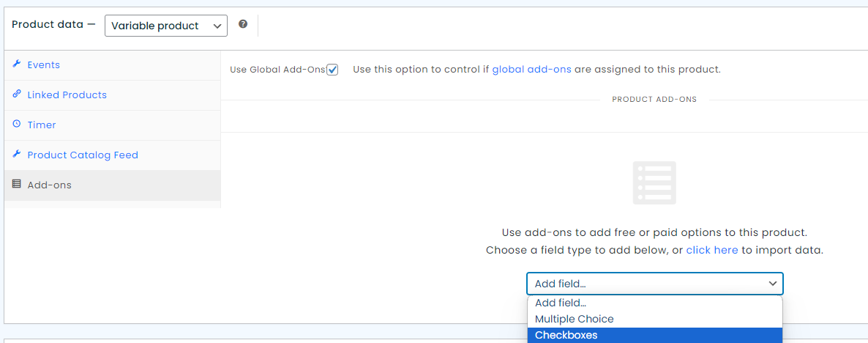Open the Variable product type dropdown

(x=166, y=26)
